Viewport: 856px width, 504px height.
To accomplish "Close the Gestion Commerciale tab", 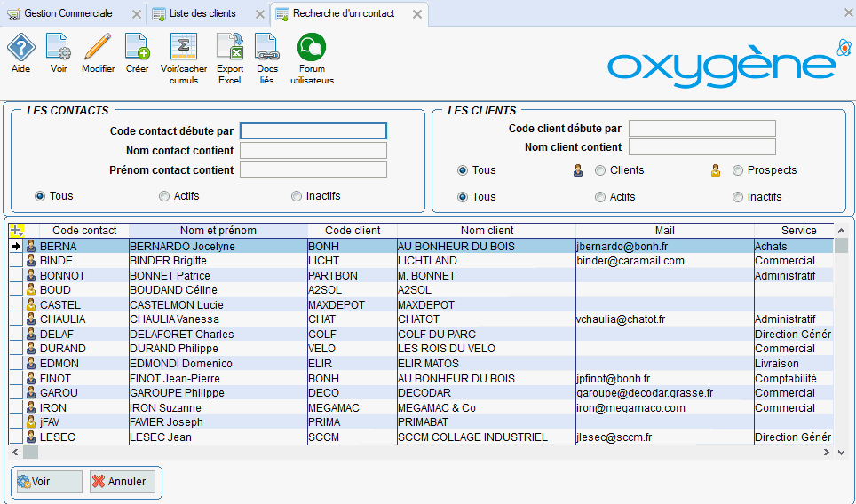I will tap(137, 14).
